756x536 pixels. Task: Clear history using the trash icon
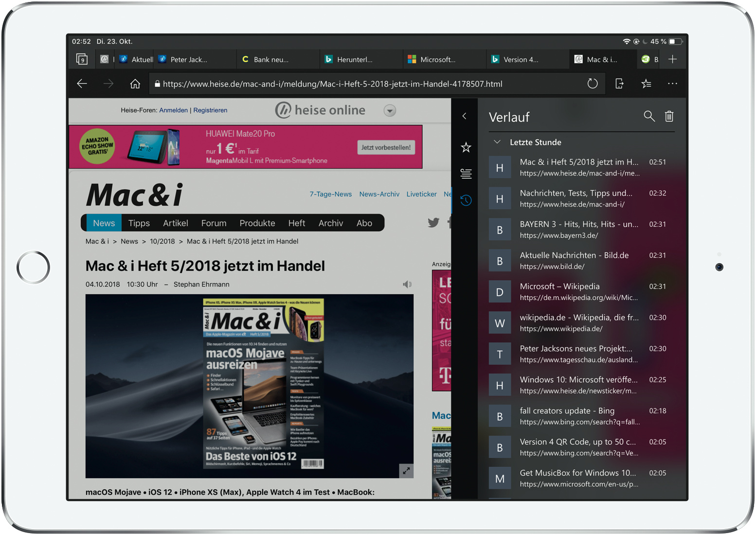(x=669, y=116)
